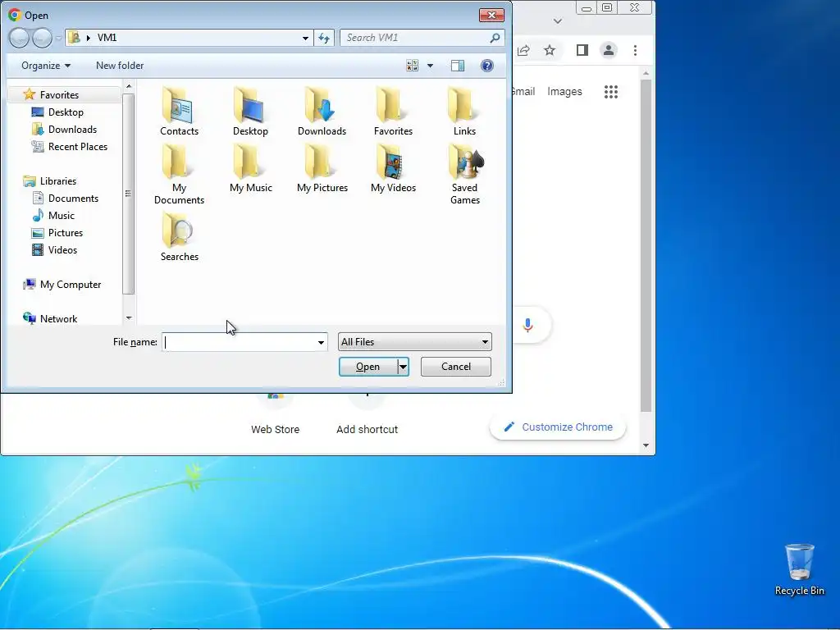Select the My Videos folder
The height and width of the screenshot is (630, 840).
pos(393,169)
